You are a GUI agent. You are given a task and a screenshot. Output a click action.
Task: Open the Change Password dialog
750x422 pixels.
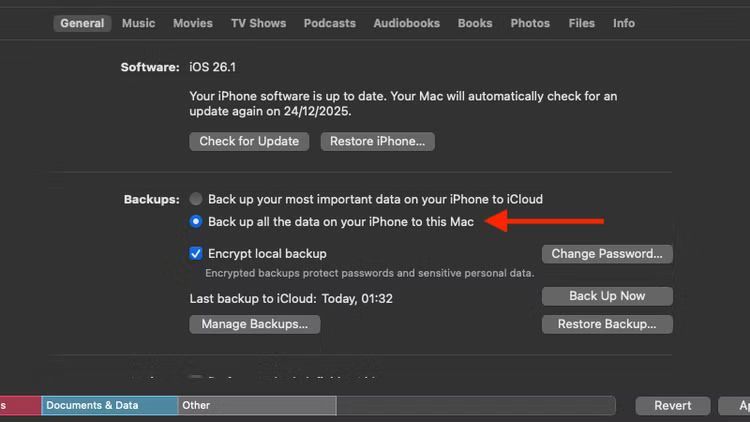pos(607,254)
